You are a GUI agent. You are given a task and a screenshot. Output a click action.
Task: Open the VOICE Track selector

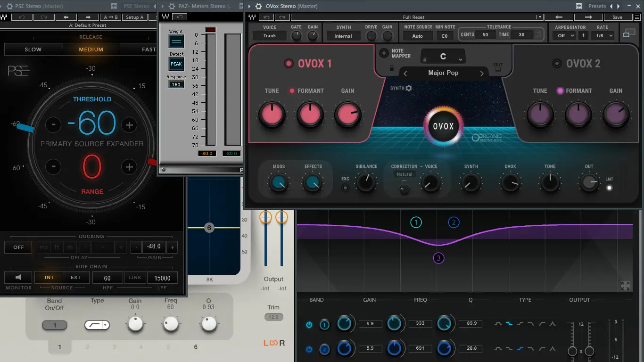click(x=270, y=35)
